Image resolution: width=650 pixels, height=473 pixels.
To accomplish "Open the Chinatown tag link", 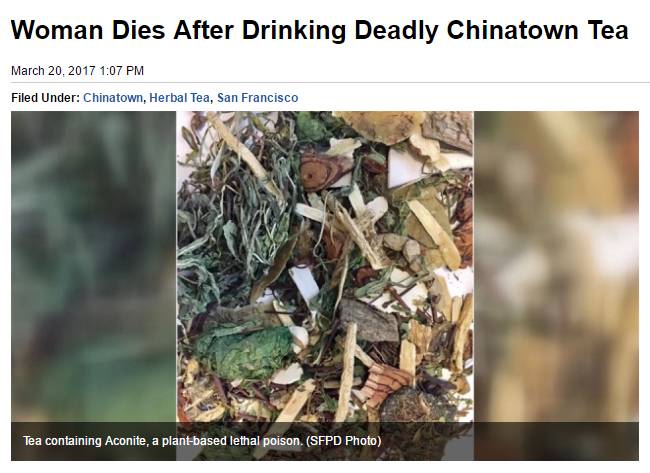I will [113, 98].
